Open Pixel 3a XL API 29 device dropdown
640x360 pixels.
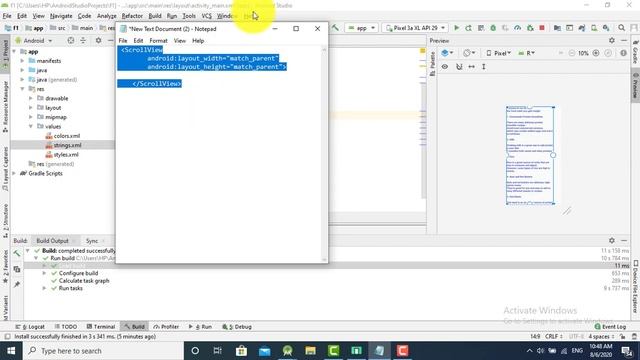click(415, 28)
